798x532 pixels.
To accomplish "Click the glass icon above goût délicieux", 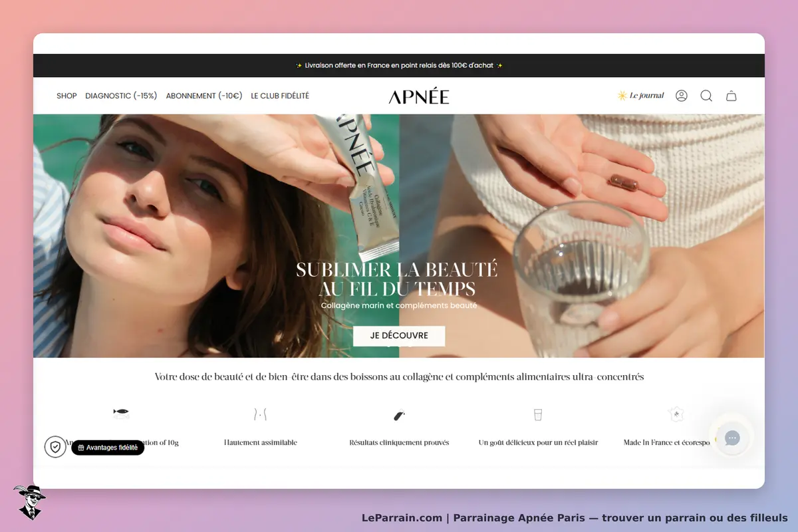I will click(538, 414).
